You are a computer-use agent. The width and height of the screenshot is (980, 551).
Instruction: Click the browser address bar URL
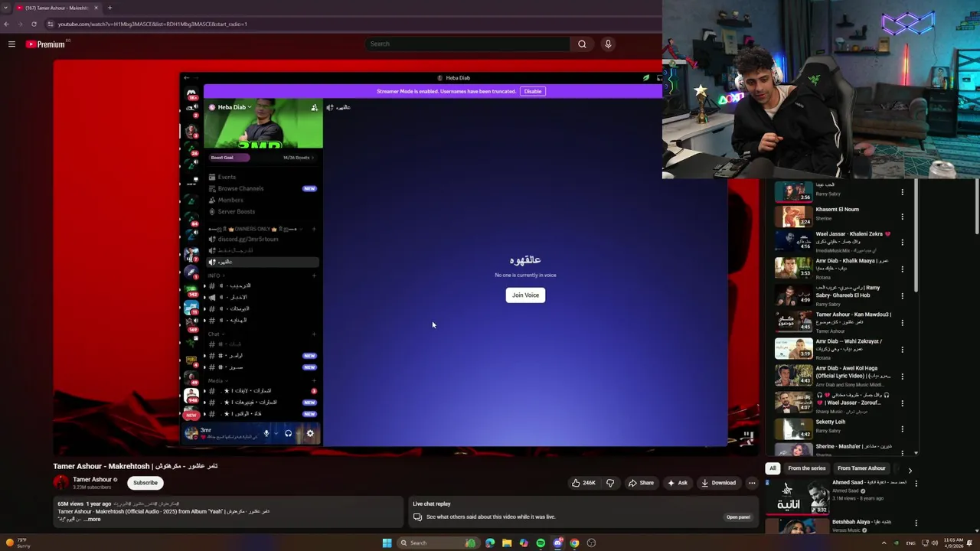pos(152,24)
